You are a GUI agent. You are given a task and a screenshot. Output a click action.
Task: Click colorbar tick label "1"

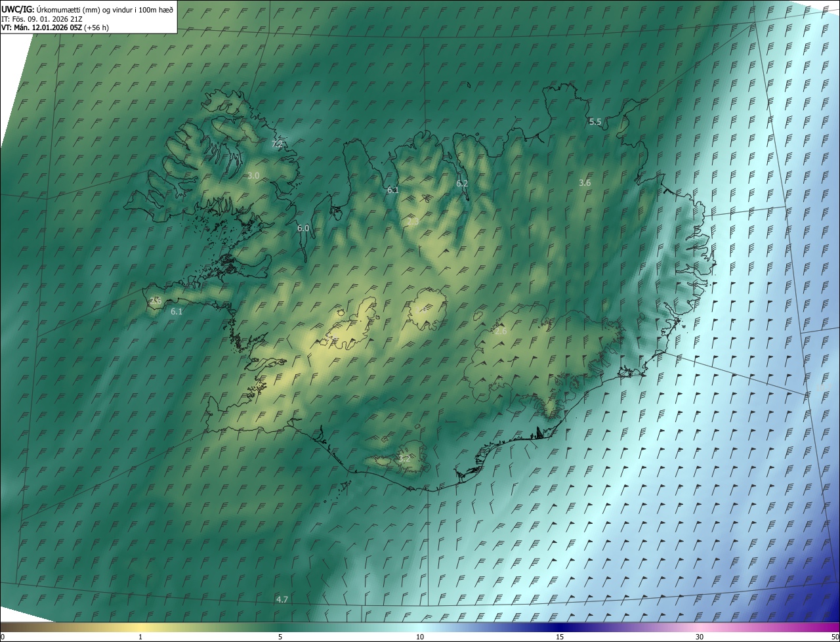point(140,637)
